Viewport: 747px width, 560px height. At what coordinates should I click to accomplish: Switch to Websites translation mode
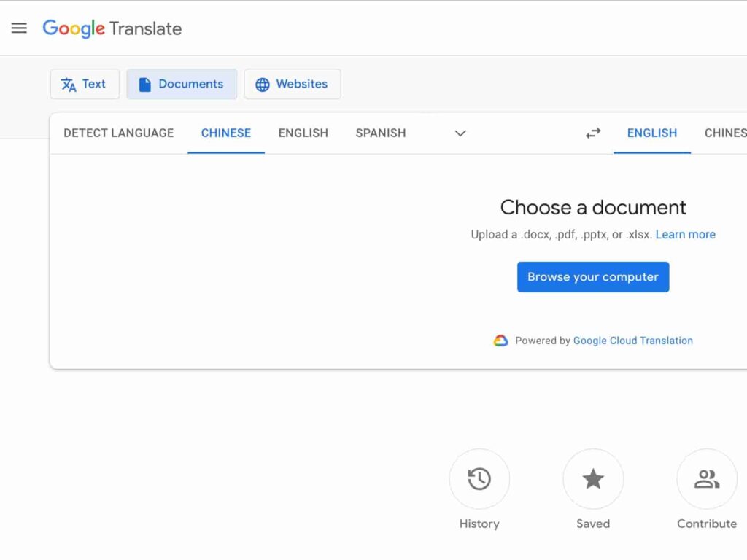point(292,84)
